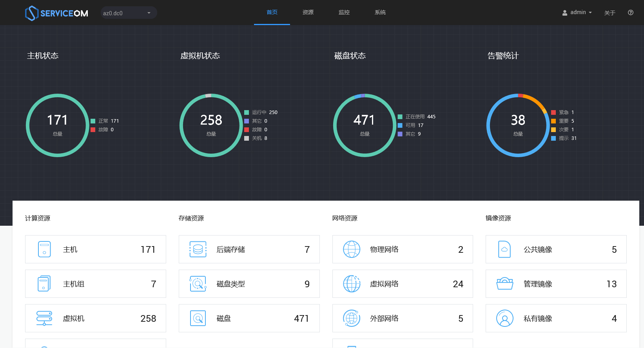Click the 管理镜像 basket icon
This screenshot has height=348, width=644.
click(505, 284)
